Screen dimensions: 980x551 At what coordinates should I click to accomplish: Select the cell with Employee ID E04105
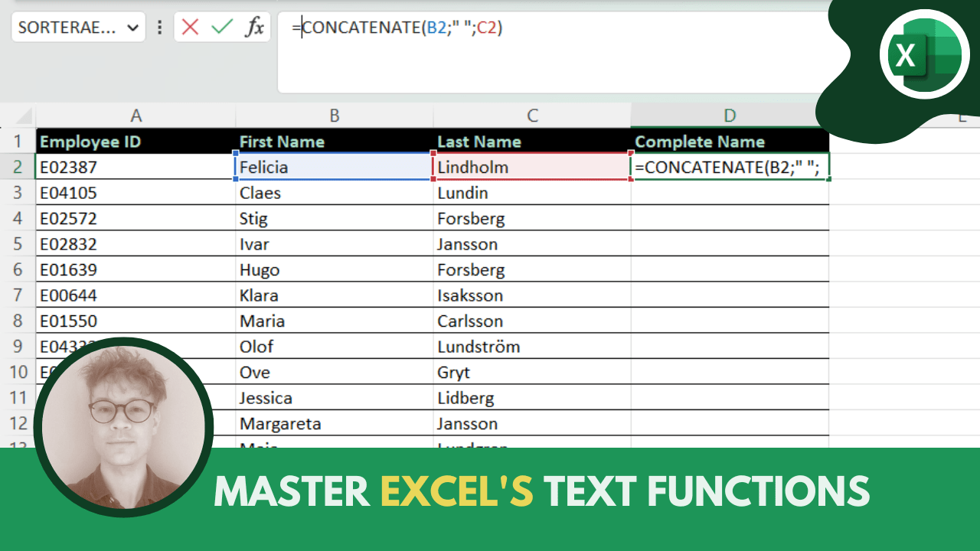(136, 193)
